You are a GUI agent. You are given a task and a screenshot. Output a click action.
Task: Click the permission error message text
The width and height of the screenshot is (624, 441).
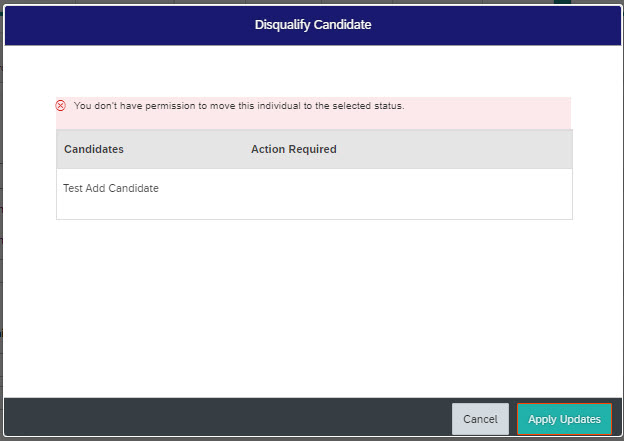click(239, 106)
